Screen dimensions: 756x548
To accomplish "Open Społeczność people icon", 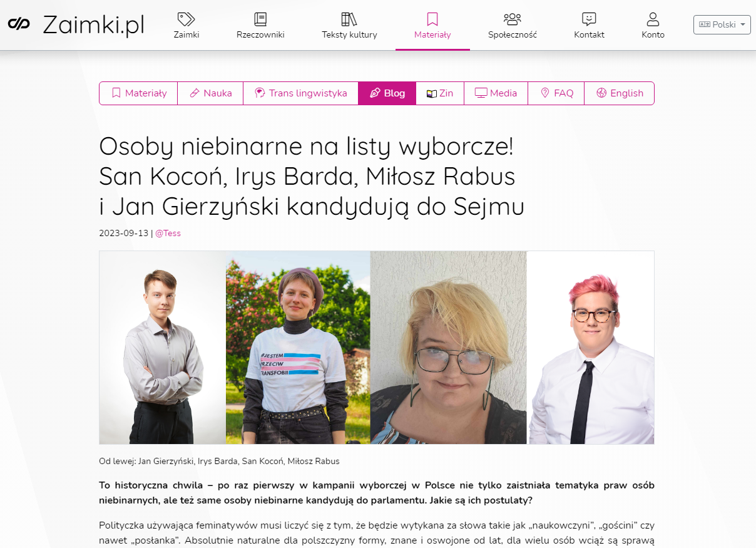I will coord(513,19).
